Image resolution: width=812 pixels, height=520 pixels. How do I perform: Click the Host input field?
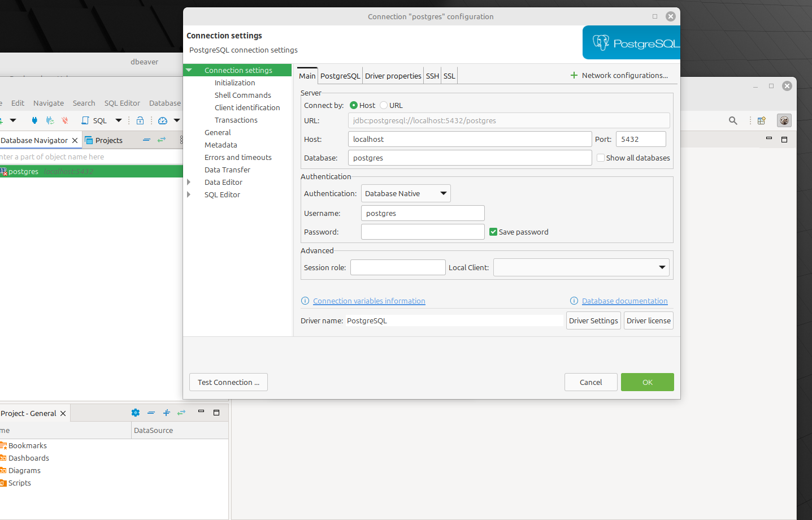point(470,139)
